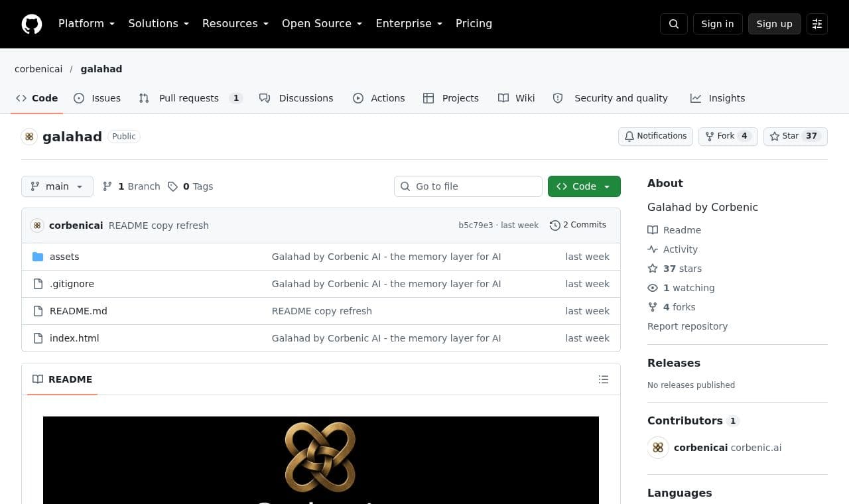This screenshot has height=504, width=849.
Task: Open the Pricing link
Action: [474, 24]
